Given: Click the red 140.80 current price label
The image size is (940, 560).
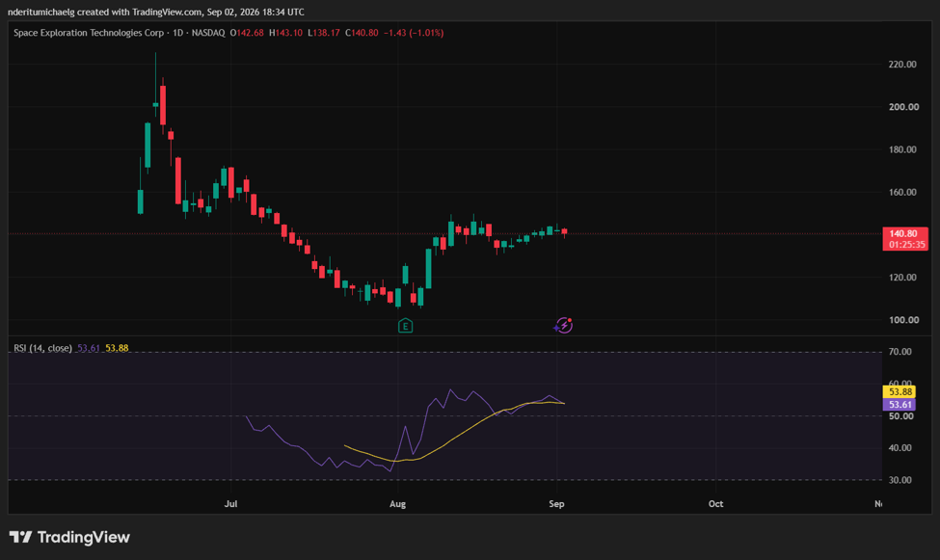Looking at the screenshot, I should [904, 239].
